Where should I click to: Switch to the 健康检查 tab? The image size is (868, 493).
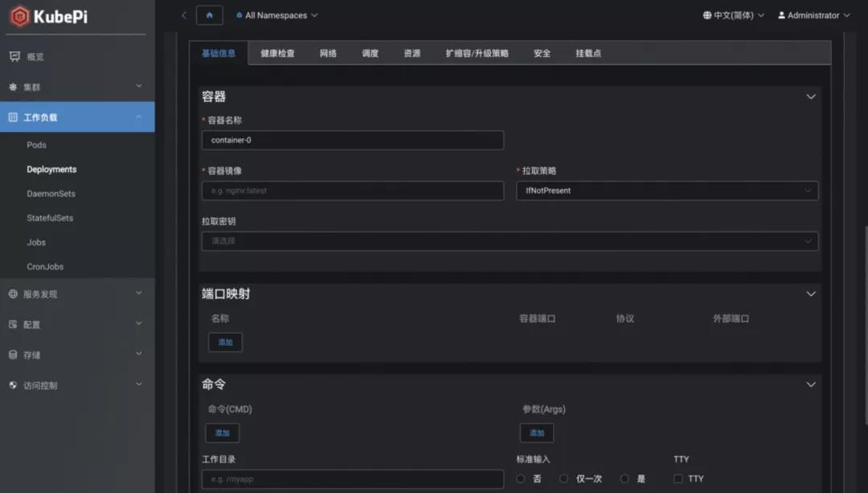tap(277, 53)
